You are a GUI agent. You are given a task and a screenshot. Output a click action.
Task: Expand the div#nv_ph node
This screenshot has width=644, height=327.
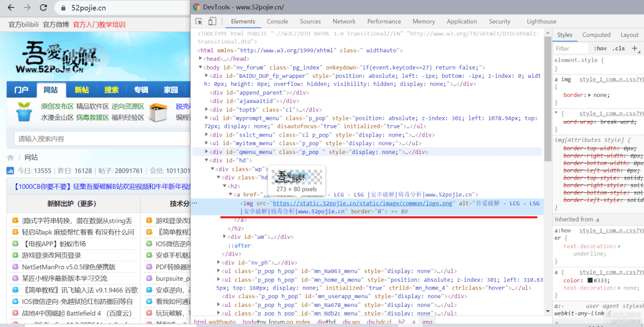(x=219, y=262)
